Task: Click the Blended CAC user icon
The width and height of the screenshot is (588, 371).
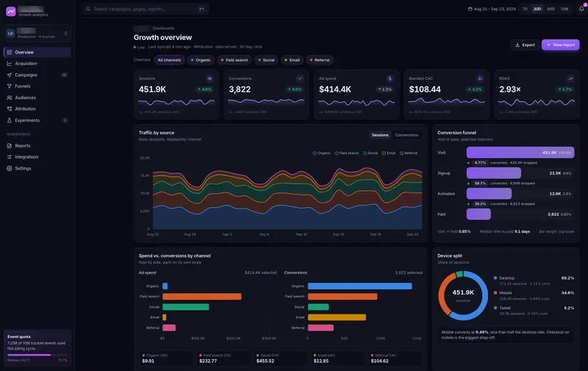Action: [480, 79]
